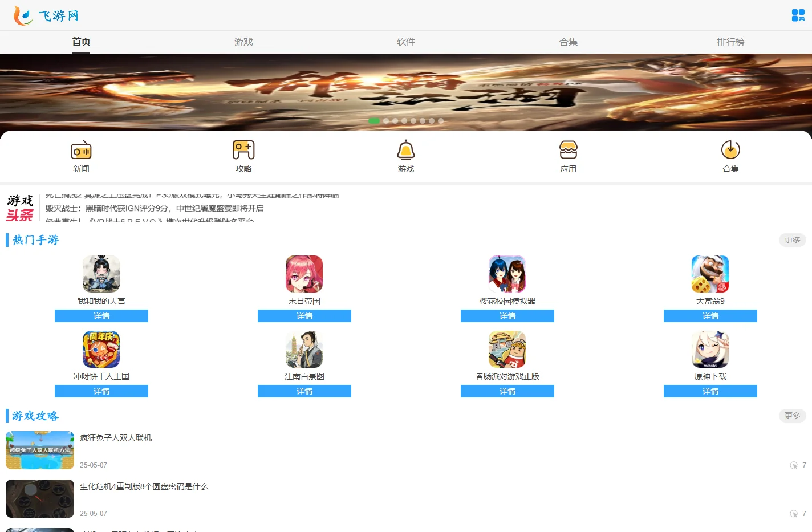Open the 毁灭战士：黑暗时代 headline
This screenshot has width=812, height=532.
(155, 208)
